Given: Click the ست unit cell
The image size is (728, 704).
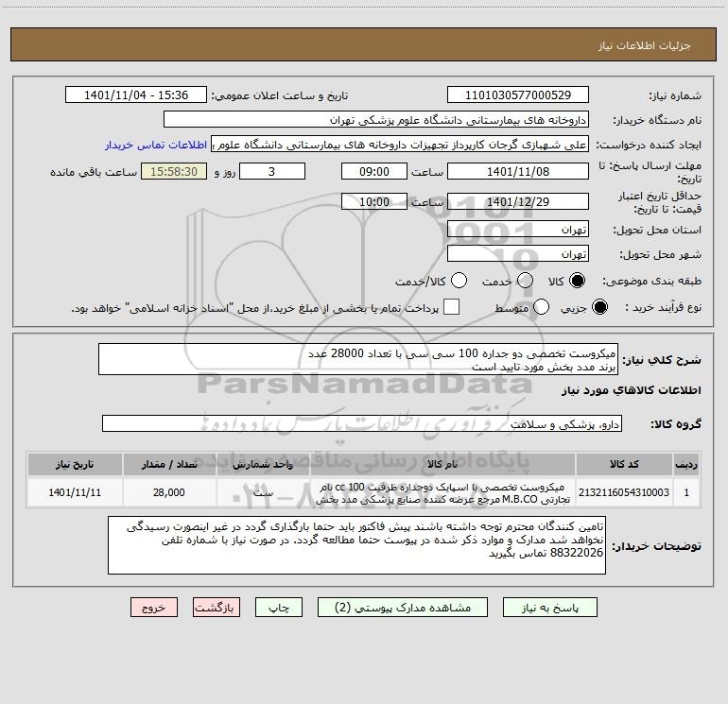Looking at the screenshot, I should [x=263, y=492].
